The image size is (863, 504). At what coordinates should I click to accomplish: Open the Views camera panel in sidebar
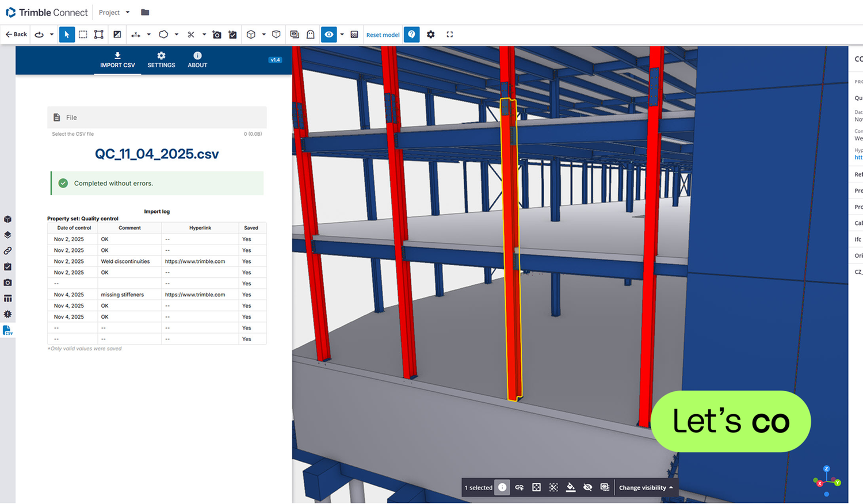[7, 282]
